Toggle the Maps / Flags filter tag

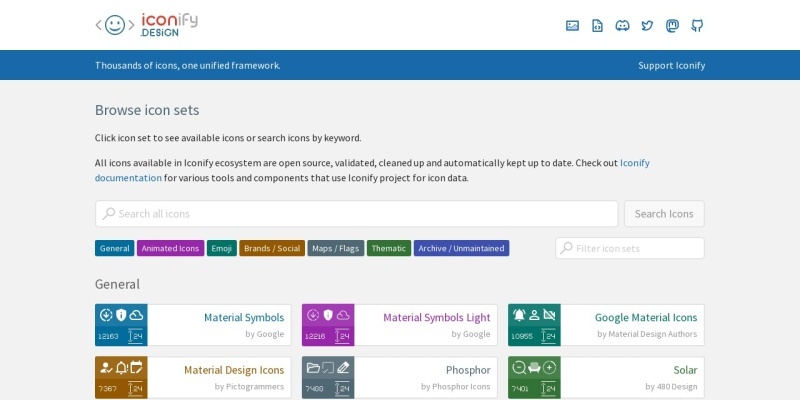click(x=336, y=248)
